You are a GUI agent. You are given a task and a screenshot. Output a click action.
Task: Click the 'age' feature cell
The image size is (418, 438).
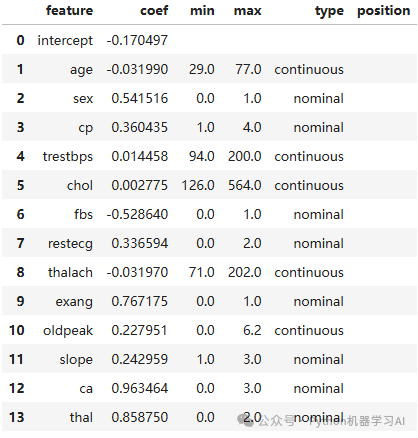point(81,70)
